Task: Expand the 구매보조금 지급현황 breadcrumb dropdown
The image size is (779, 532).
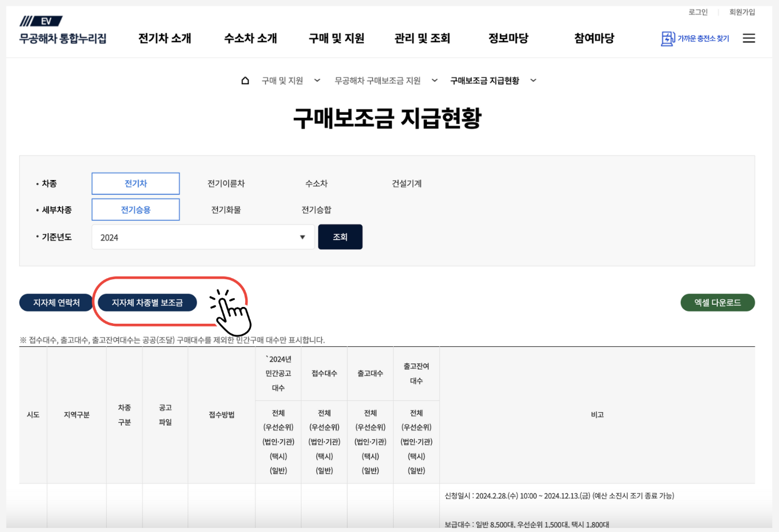Action: (533, 80)
